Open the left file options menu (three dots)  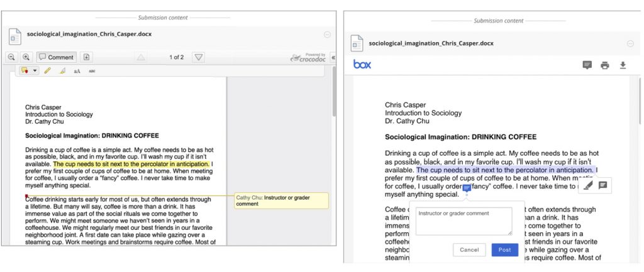click(327, 35)
